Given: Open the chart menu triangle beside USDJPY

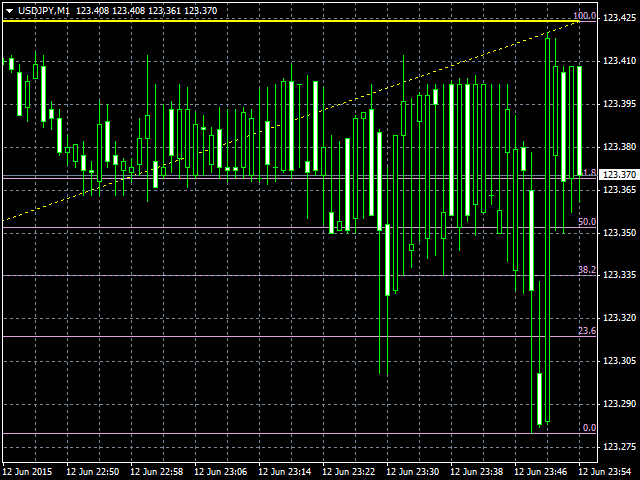Looking at the screenshot, I should coord(9,9).
